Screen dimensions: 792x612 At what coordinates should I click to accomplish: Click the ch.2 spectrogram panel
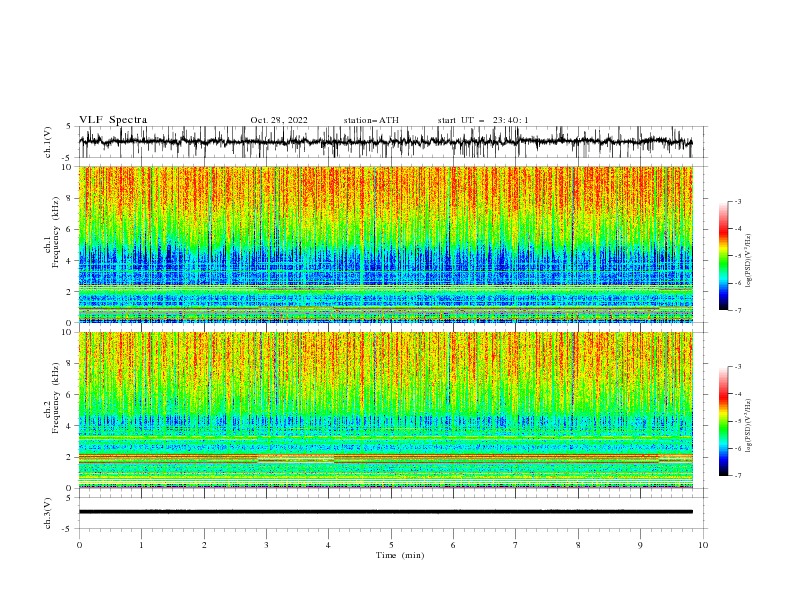385,410
